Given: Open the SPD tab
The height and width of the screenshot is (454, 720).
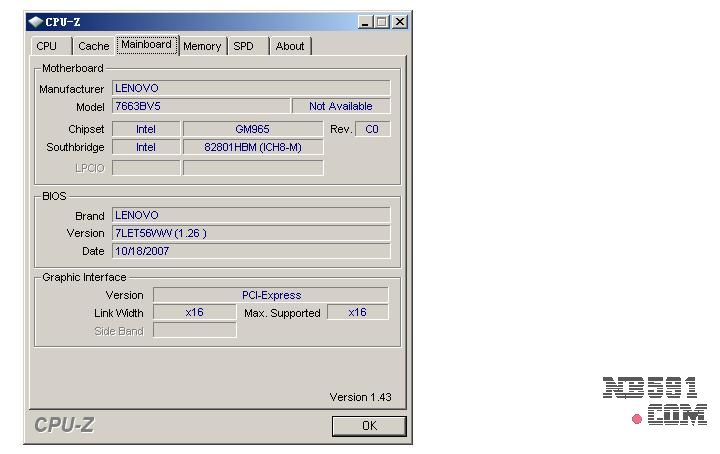Looking at the screenshot, I should (x=243, y=46).
